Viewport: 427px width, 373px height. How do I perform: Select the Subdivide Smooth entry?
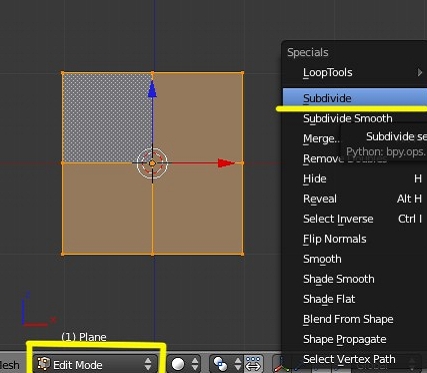click(x=355, y=118)
